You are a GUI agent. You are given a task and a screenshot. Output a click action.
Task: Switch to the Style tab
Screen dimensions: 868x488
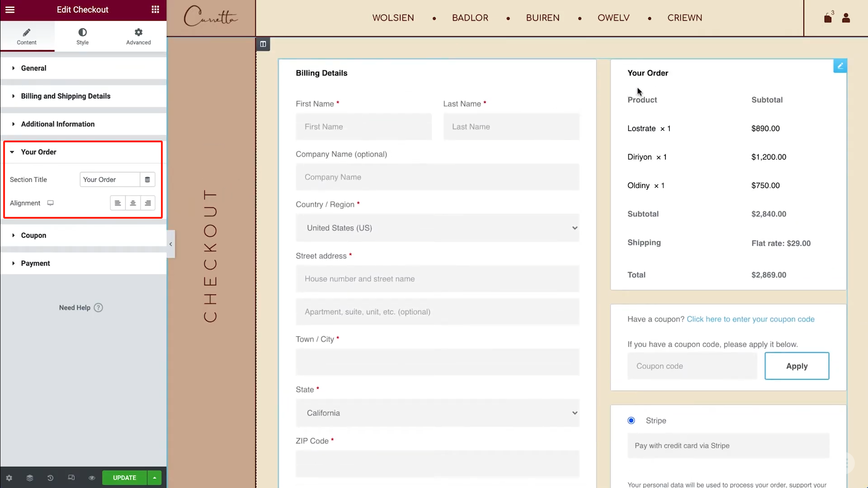(x=82, y=36)
